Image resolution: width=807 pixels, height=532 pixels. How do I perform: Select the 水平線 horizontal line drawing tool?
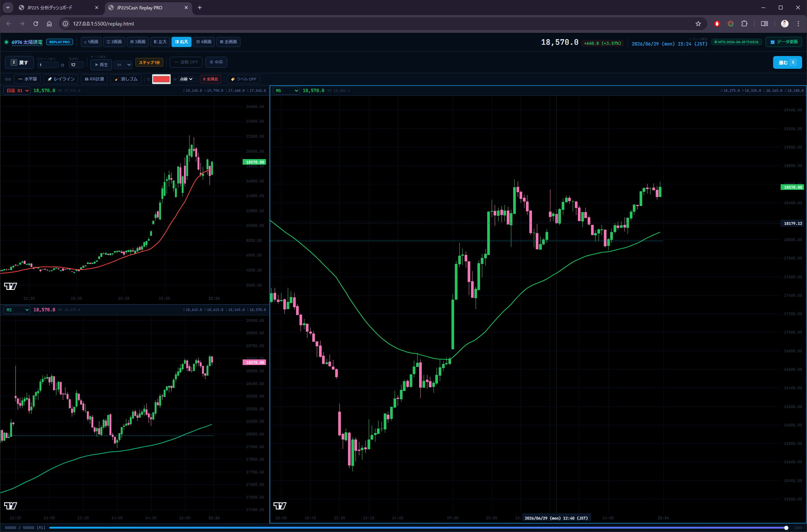27,79
